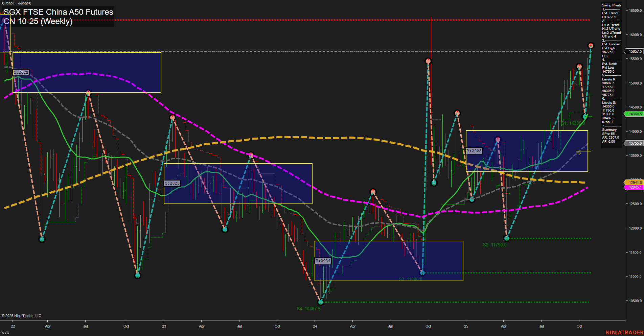
Task: Select the red pivot high marker above the tall red spike
Action: pos(428,61)
